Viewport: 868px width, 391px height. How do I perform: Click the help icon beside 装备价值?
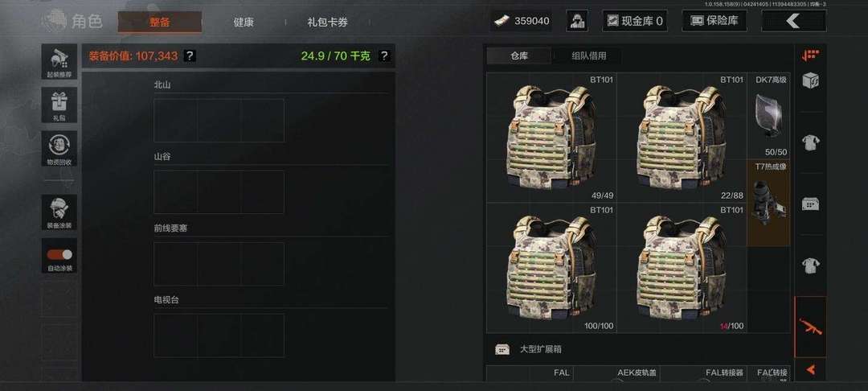190,56
